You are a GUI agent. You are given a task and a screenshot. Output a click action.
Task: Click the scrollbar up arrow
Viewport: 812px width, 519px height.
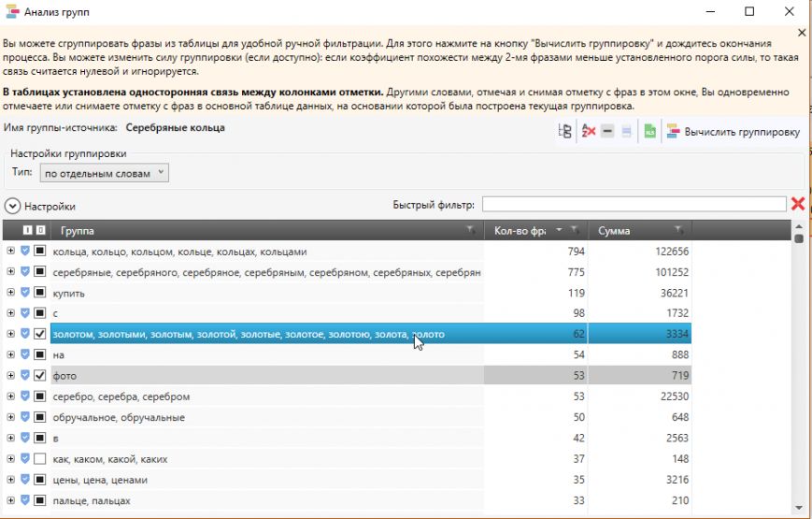tap(799, 226)
